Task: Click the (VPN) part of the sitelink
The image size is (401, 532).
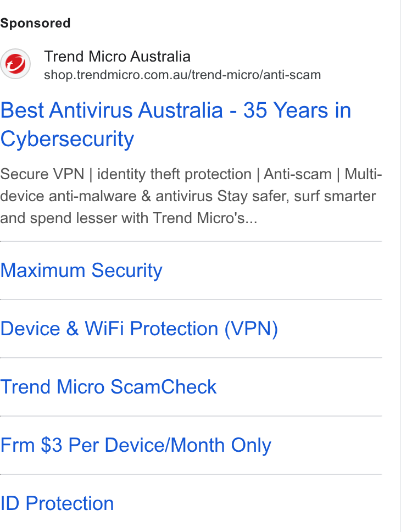Action: [251, 329]
